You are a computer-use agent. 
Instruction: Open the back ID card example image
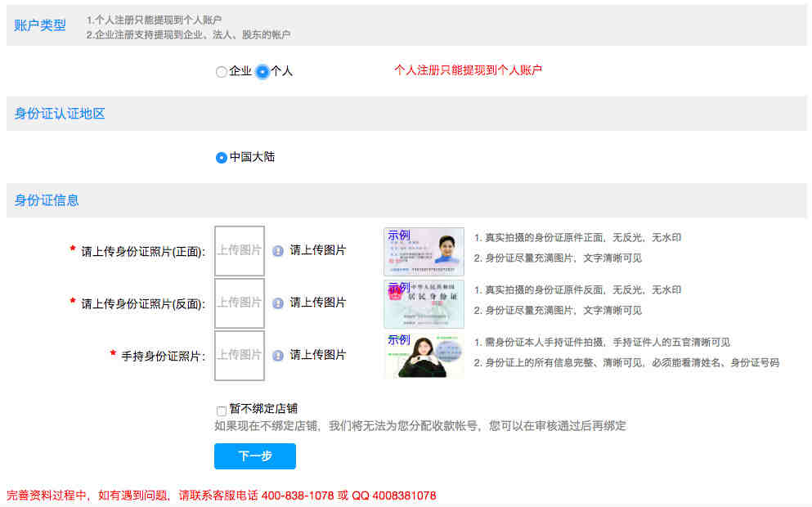[424, 303]
